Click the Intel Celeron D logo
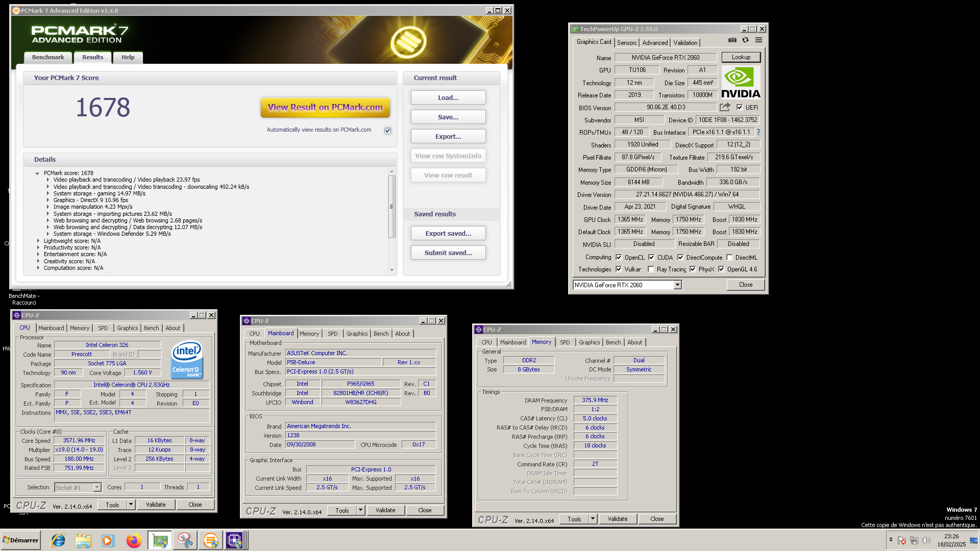 [x=186, y=360]
